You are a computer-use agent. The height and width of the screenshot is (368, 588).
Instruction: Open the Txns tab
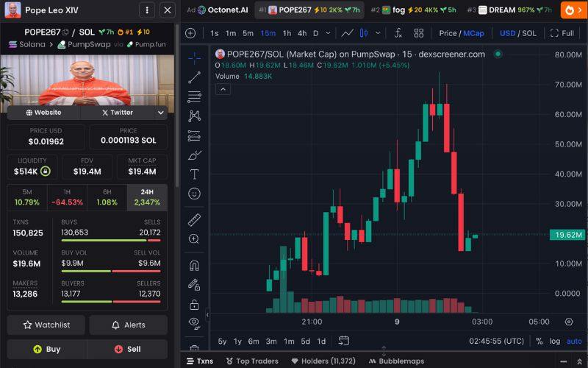point(200,361)
